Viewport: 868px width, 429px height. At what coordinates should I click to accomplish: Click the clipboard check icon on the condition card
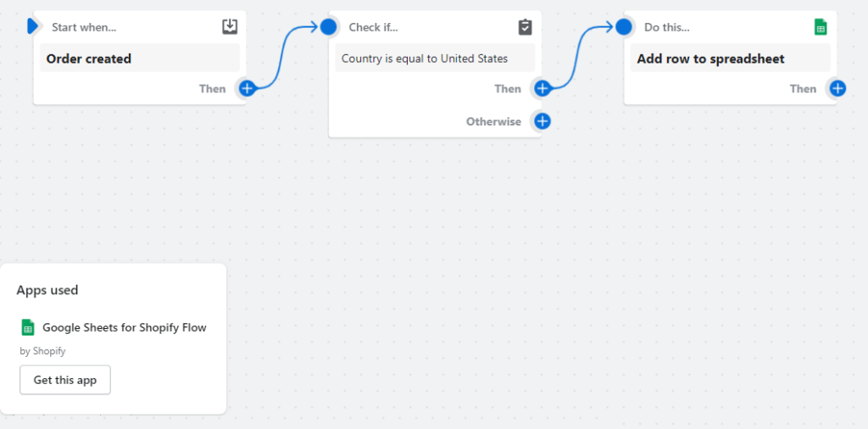tap(526, 27)
